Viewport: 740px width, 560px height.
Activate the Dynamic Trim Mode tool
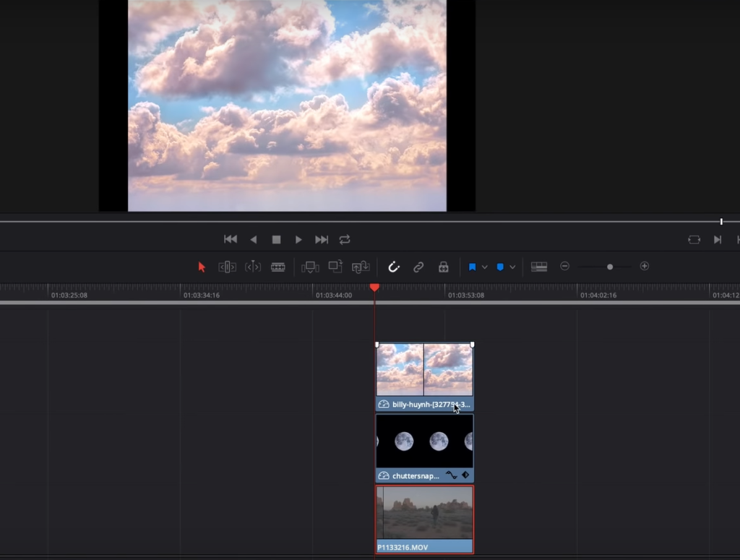point(252,267)
